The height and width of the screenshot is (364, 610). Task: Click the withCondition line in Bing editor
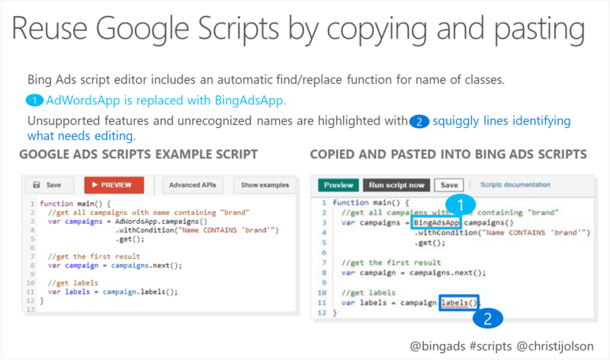click(502, 233)
